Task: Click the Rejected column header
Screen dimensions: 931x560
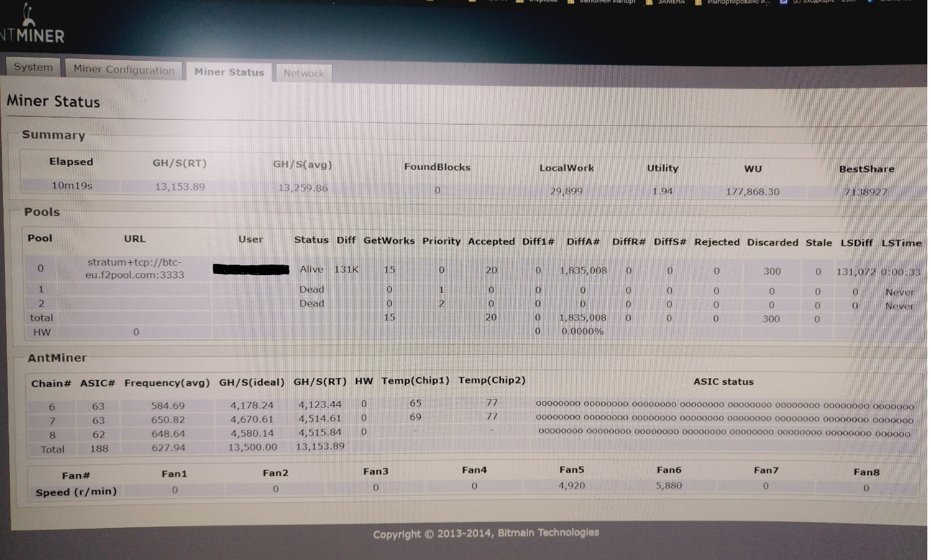Action: [x=717, y=242]
